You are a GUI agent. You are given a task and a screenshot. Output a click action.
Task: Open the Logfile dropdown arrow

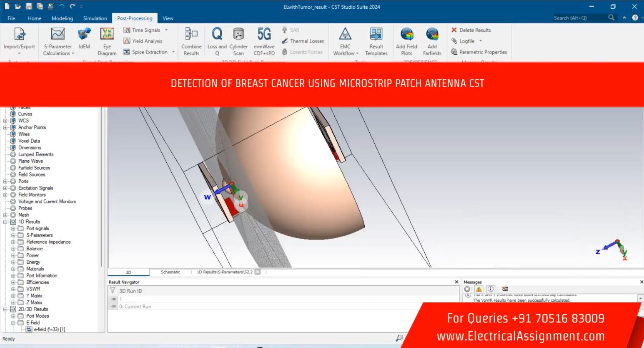(481, 41)
